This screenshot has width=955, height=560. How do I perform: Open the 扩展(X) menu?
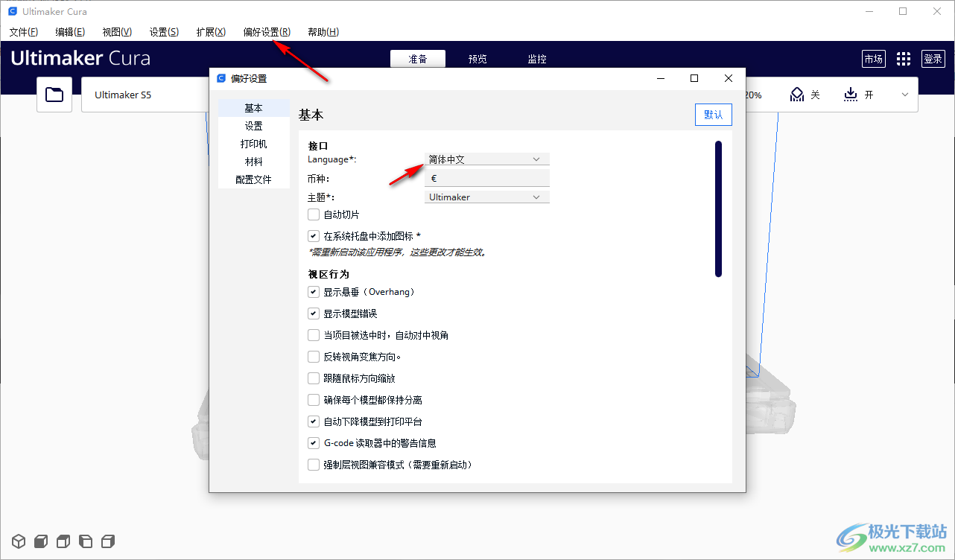[211, 32]
